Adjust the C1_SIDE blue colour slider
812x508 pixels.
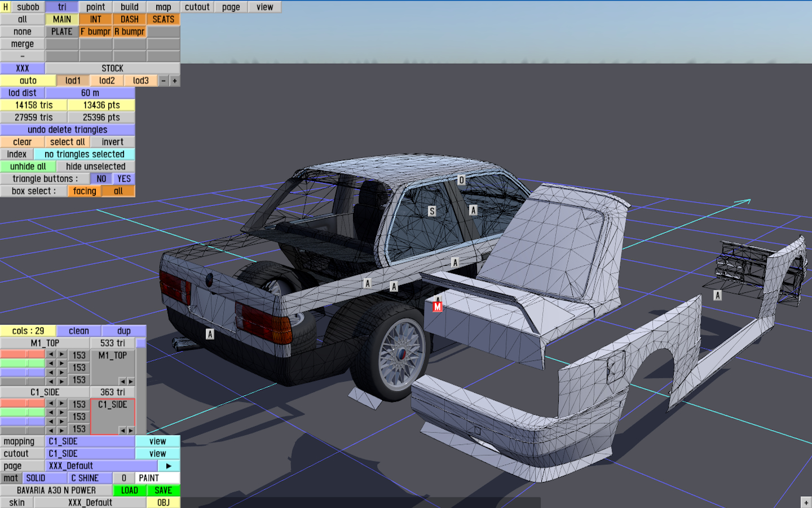pos(23,422)
